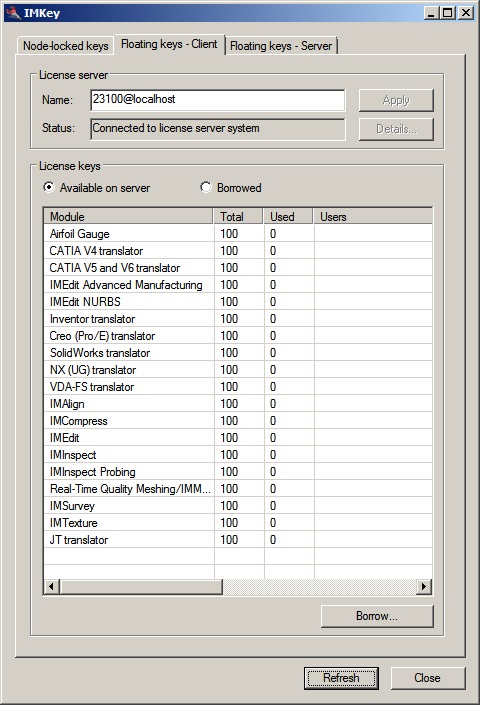Viewport: 480px width, 705px height.
Task: Click the Status field showing connection
Action: pyautogui.click(x=218, y=129)
